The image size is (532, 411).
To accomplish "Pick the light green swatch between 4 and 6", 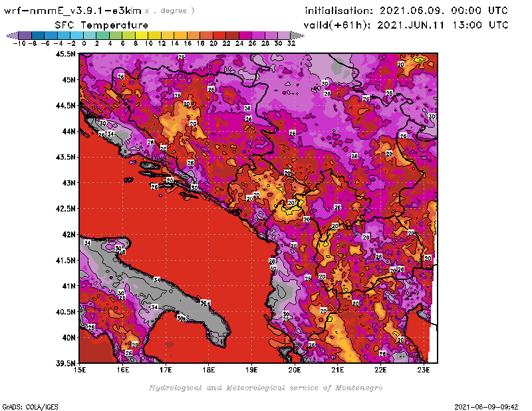I will click(115, 35).
